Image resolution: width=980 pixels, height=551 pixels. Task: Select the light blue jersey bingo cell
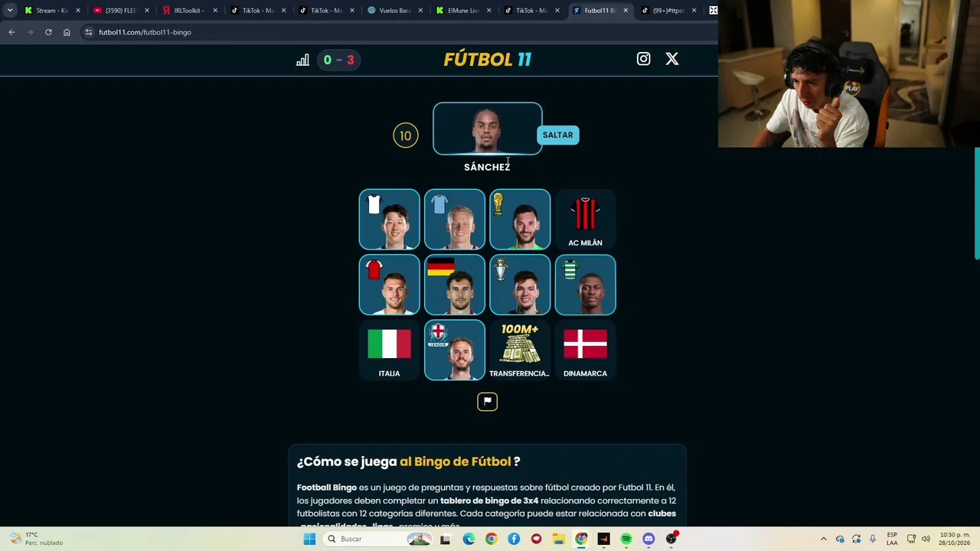click(x=455, y=220)
